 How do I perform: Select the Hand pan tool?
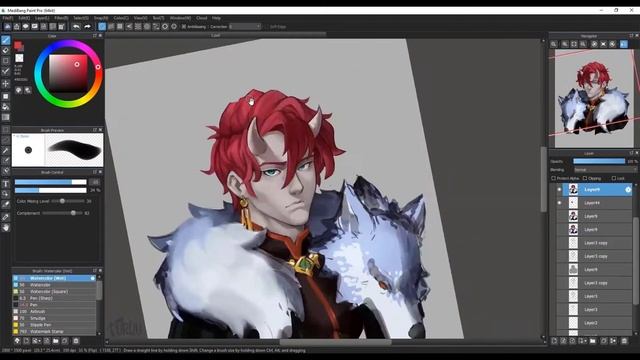[6, 228]
